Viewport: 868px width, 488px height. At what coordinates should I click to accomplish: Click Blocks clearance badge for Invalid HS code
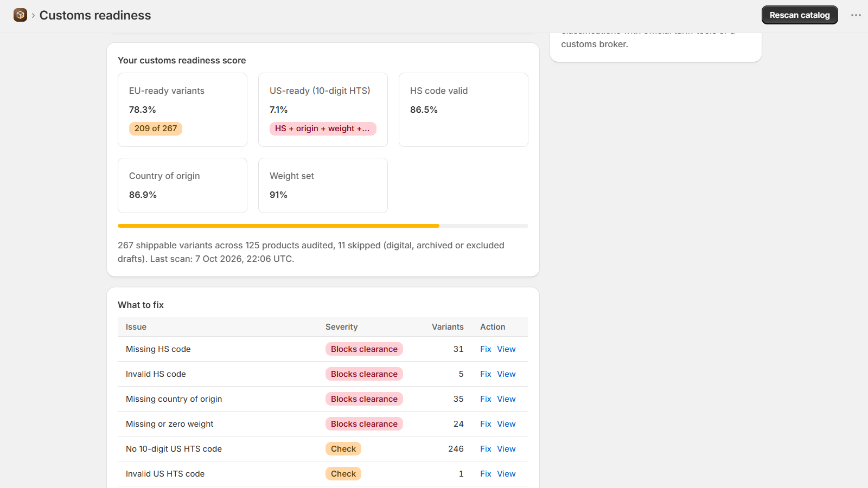pyautogui.click(x=364, y=374)
